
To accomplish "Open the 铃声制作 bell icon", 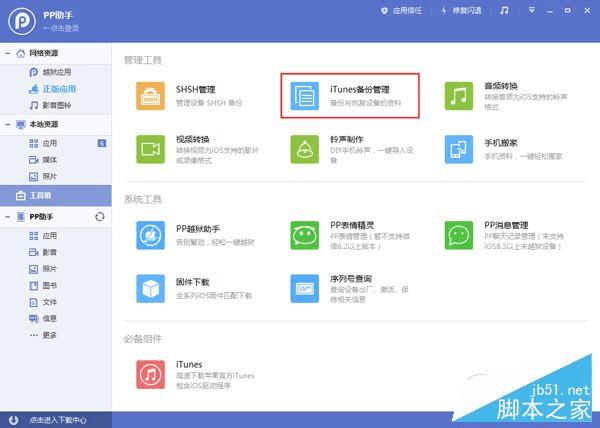I will (305, 149).
